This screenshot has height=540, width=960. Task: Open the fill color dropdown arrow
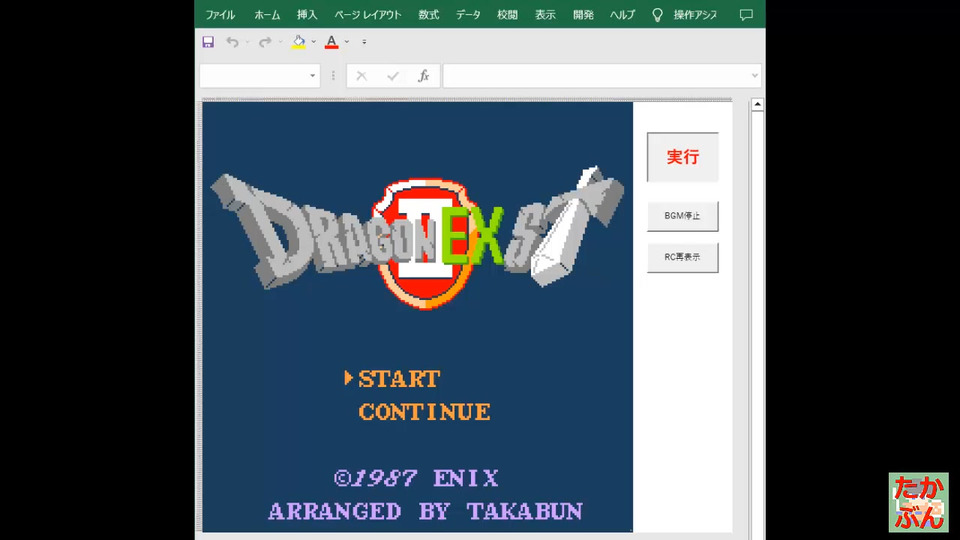coord(313,42)
